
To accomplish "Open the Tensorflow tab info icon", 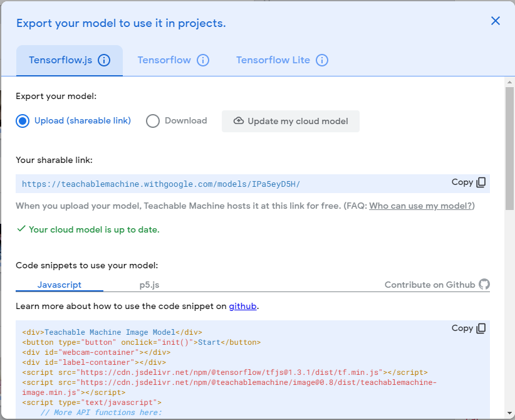I will coord(203,60).
